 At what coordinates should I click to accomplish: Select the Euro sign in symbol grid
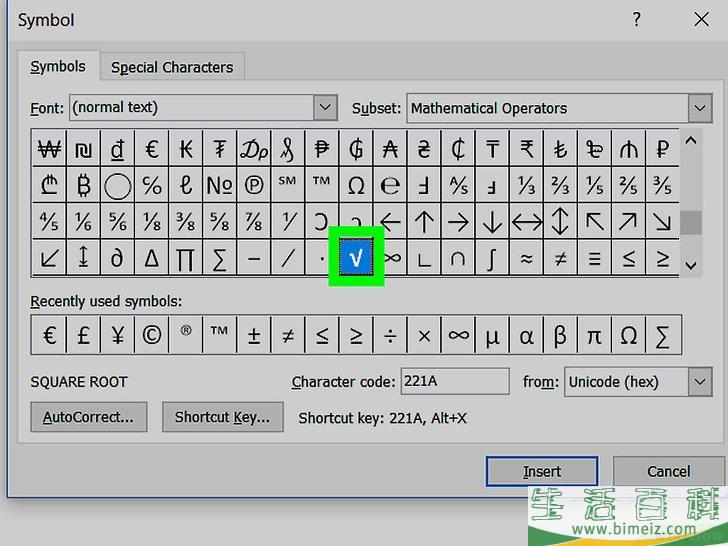pos(152,150)
